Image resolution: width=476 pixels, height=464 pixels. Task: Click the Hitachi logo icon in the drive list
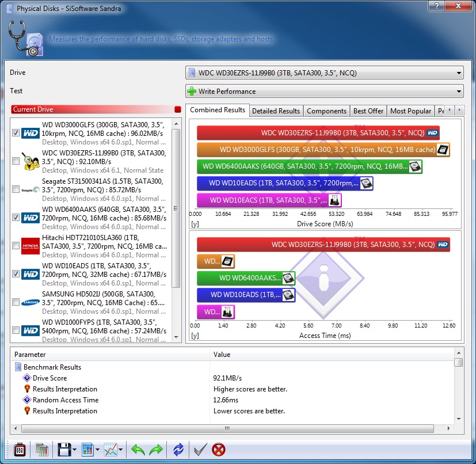click(31, 246)
